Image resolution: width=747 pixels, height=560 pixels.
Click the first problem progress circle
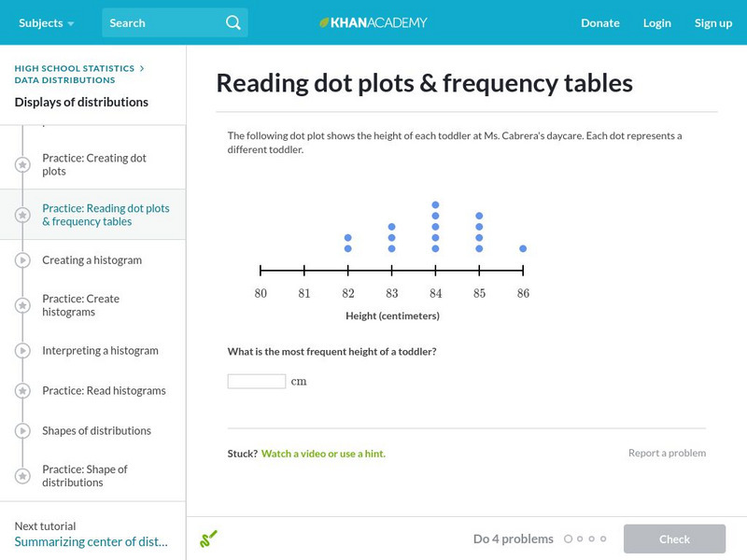click(568, 539)
